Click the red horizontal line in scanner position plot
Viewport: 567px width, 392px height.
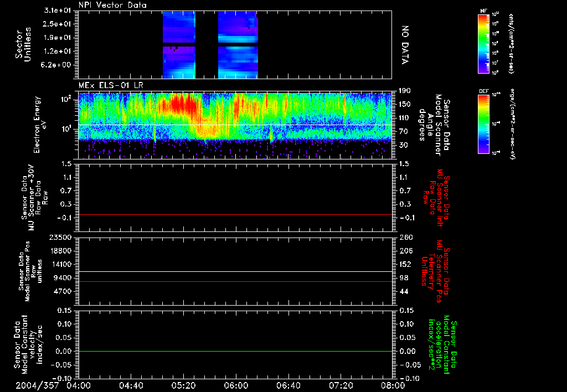(x=235, y=281)
